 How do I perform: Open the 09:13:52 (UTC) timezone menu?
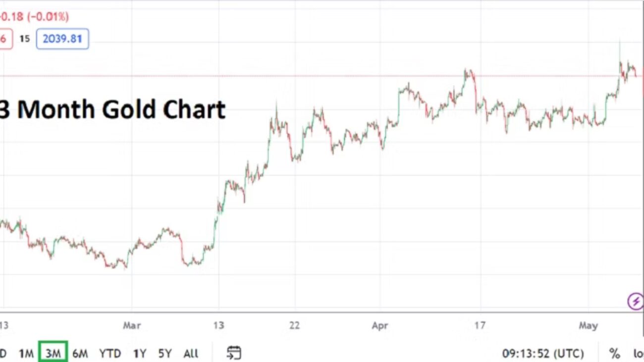point(543,354)
